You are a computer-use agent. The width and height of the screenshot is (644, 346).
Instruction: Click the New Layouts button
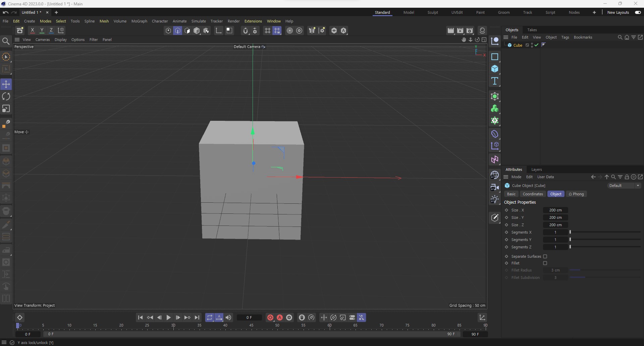point(618,12)
